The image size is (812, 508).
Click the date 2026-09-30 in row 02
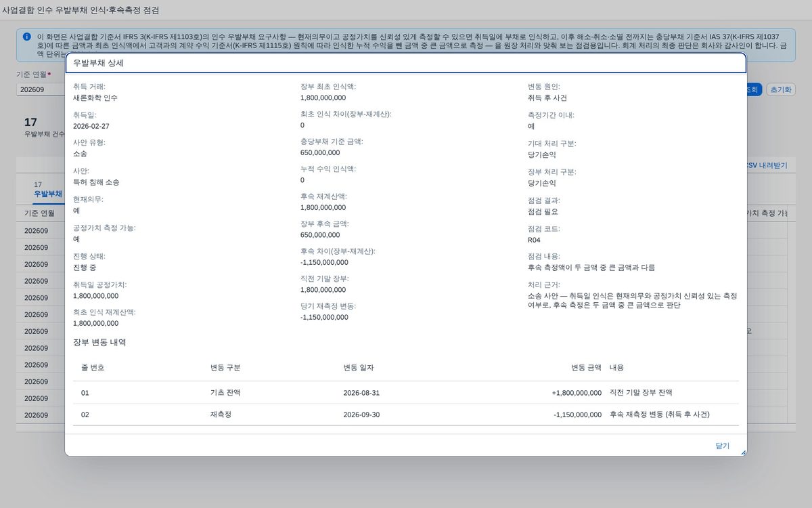(x=361, y=415)
